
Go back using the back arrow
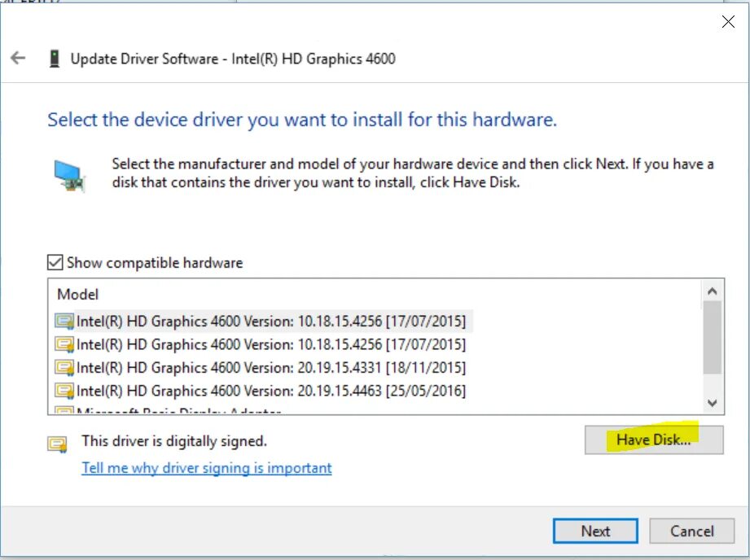click(x=18, y=58)
